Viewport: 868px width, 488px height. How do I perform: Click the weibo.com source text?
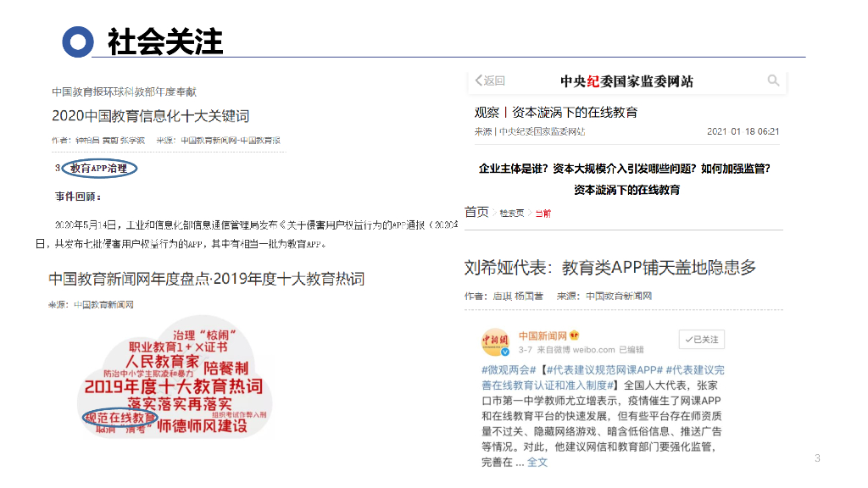pyautogui.click(x=593, y=350)
